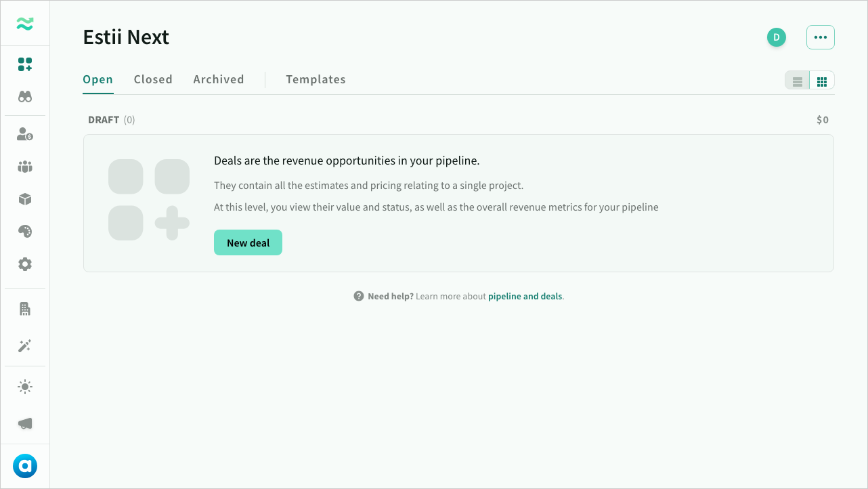Switch to list view layout
Screen dimensions: 868x489
click(798, 81)
